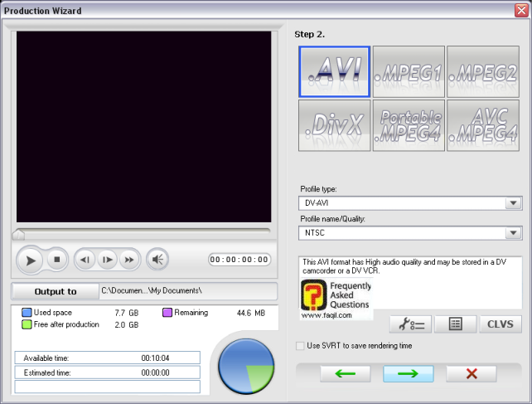Pick the Portable .MPEG4 format

pos(409,125)
